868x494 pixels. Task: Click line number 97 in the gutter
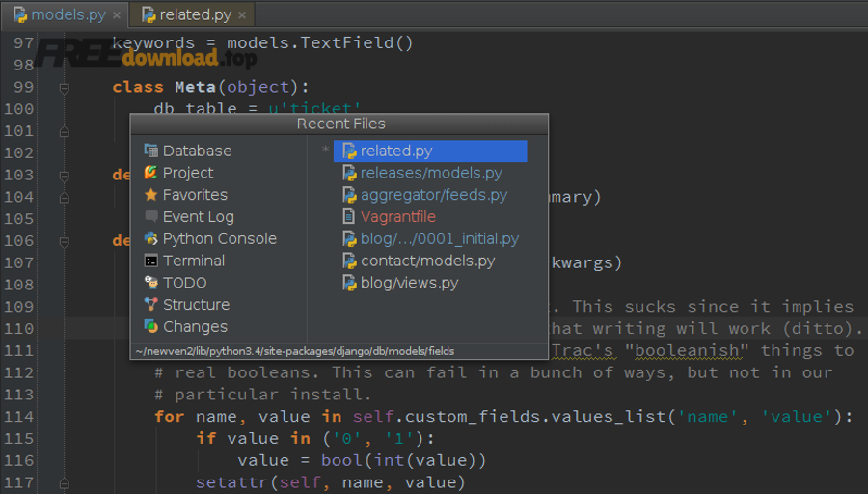tap(24, 43)
